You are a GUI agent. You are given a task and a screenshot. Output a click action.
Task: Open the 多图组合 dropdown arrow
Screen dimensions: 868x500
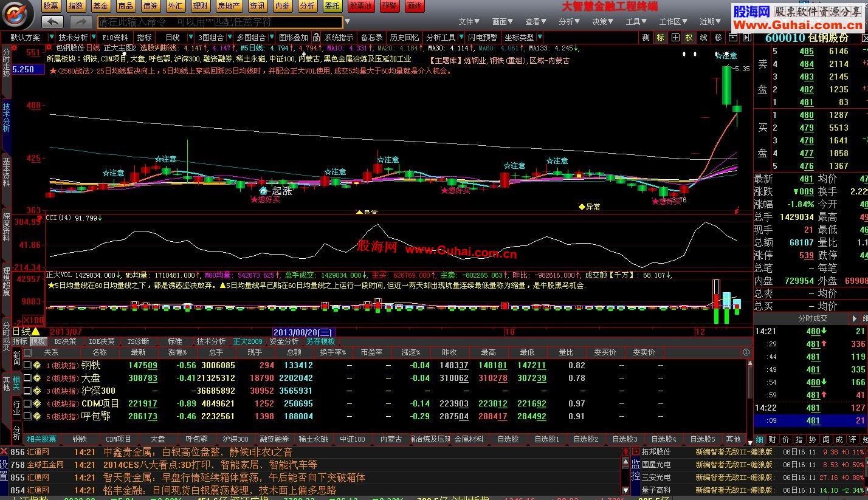[x=272, y=38]
